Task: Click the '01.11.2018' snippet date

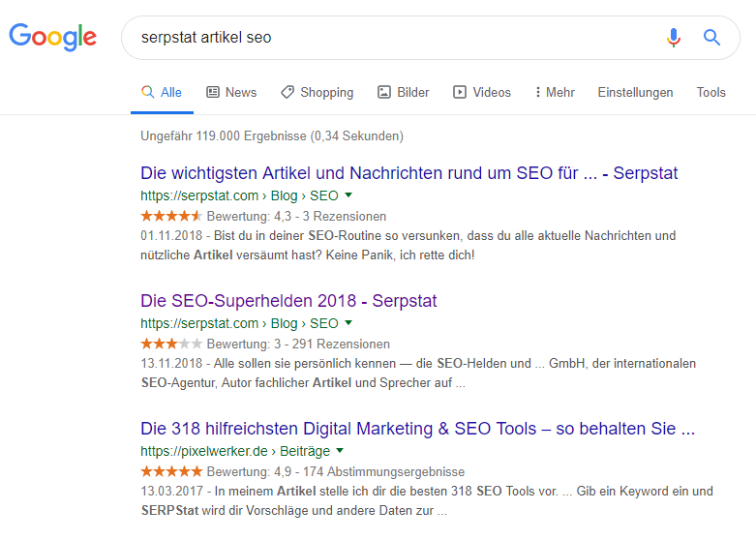Action: [x=171, y=235]
